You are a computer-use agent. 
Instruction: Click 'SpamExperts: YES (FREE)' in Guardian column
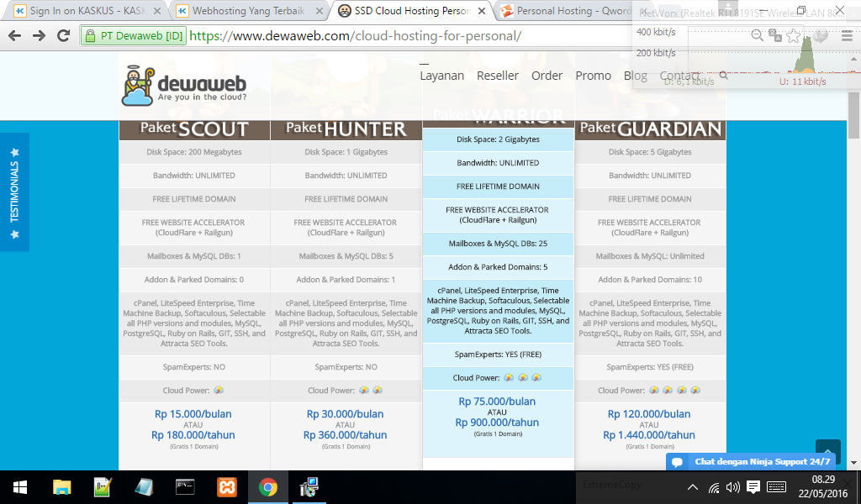(650, 367)
